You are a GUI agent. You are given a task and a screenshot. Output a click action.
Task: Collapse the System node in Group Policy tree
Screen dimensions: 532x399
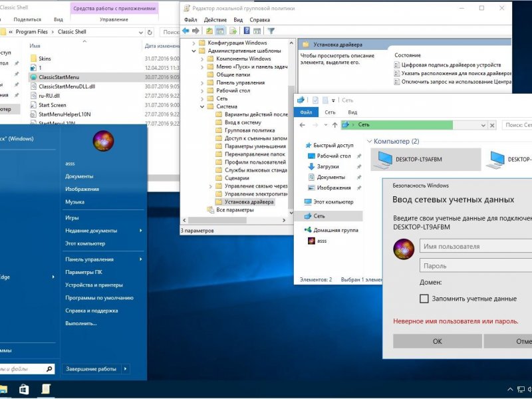pos(202,106)
